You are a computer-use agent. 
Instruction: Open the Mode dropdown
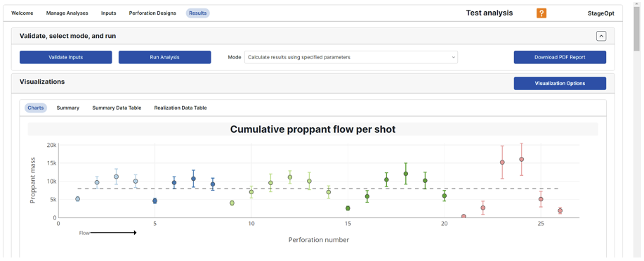[x=350, y=57]
